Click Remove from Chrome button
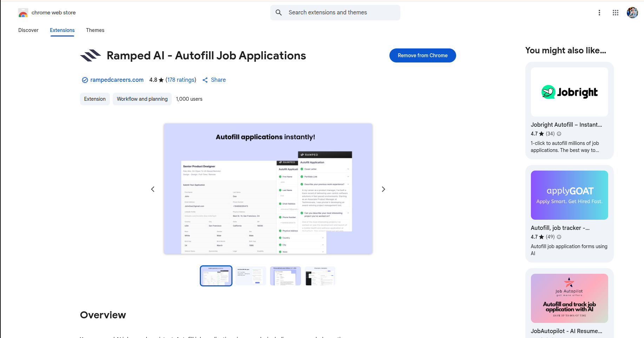The image size is (644, 338). 422,55
